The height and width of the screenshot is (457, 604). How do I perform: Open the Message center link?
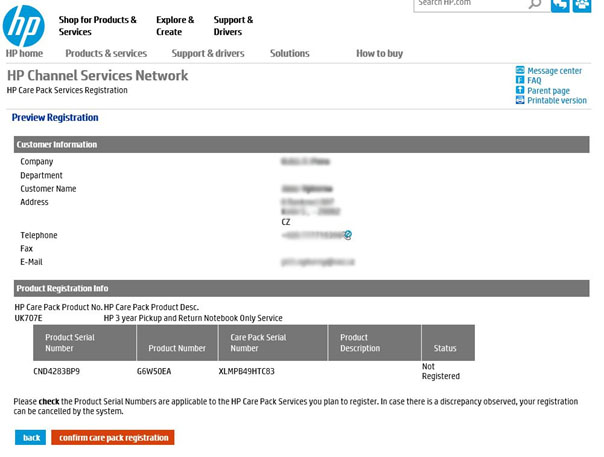(x=554, y=71)
